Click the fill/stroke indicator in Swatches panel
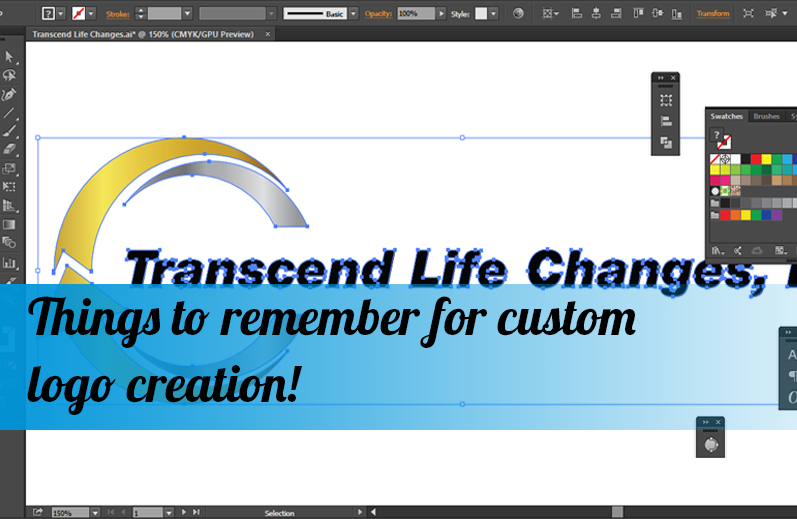The image size is (797, 519). [721, 138]
